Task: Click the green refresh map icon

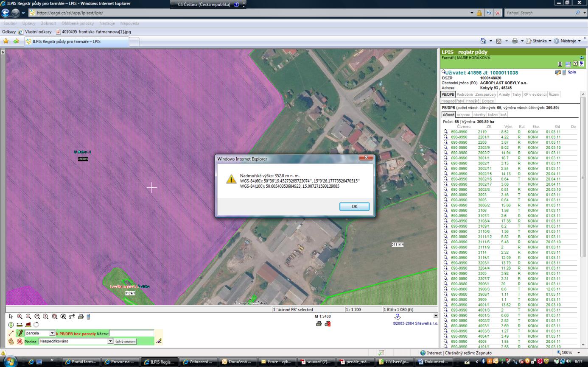Action: pyautogui.click(x=11, y=325)
